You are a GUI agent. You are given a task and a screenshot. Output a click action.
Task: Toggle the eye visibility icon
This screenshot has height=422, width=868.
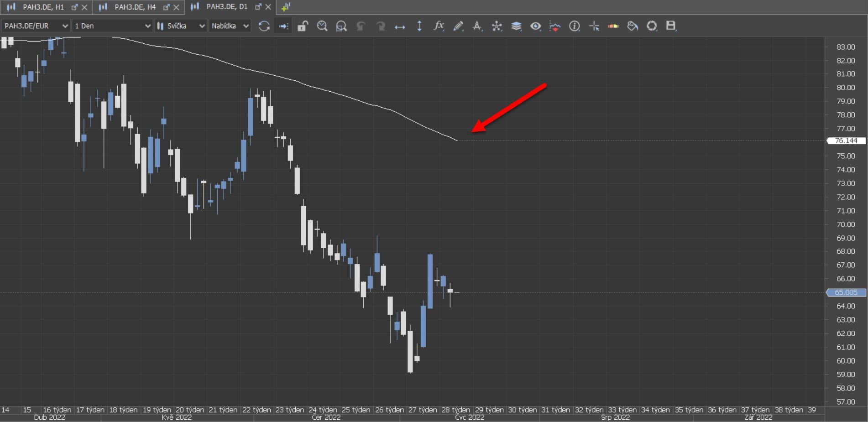tap(536, 26)
